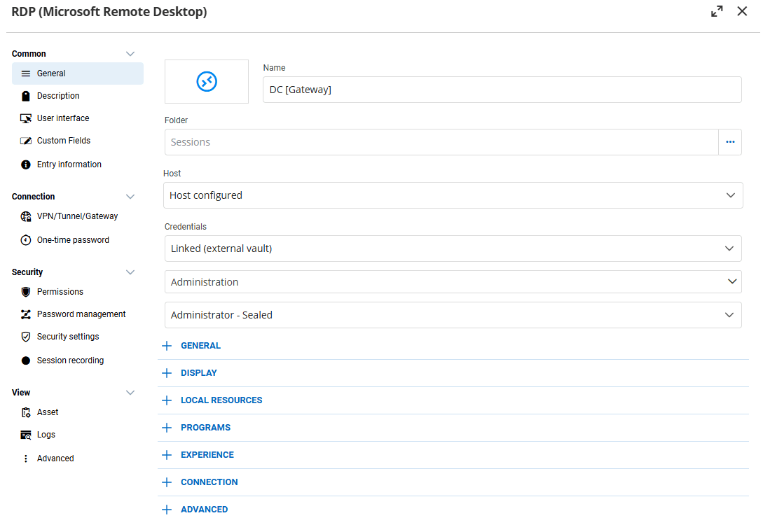Click inside the Name field

[502, 90]
